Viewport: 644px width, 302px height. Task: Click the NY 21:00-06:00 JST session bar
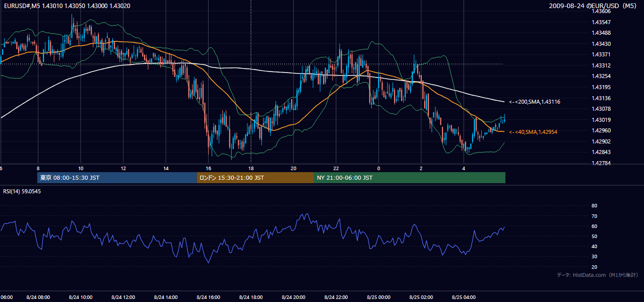pos(410,178)
